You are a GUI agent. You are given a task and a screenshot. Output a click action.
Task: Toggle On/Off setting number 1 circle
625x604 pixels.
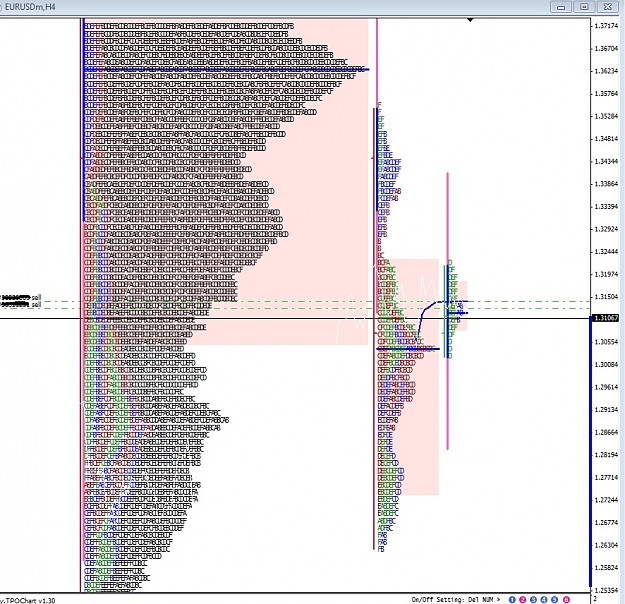512,600
